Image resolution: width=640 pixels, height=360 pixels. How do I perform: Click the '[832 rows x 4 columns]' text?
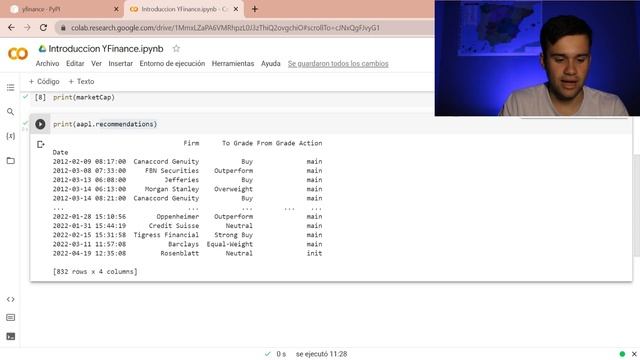pyautogui.click(x=95, y=271)
